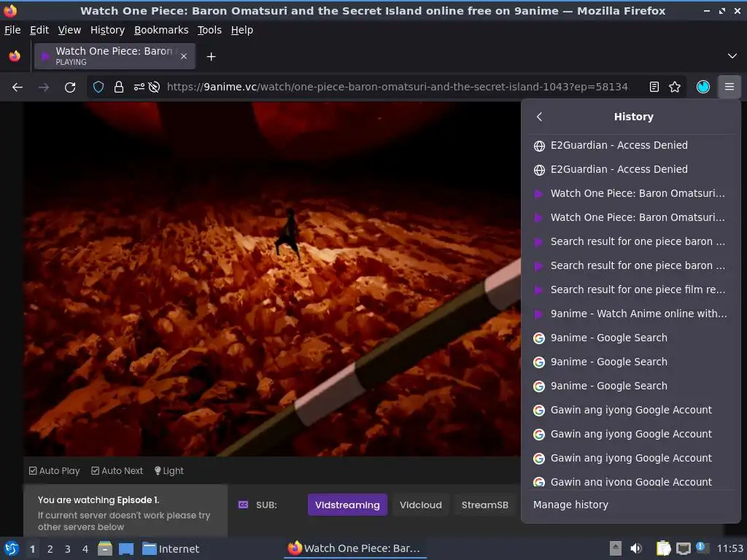Close the hamburger application menu

[x=729, y=87]
